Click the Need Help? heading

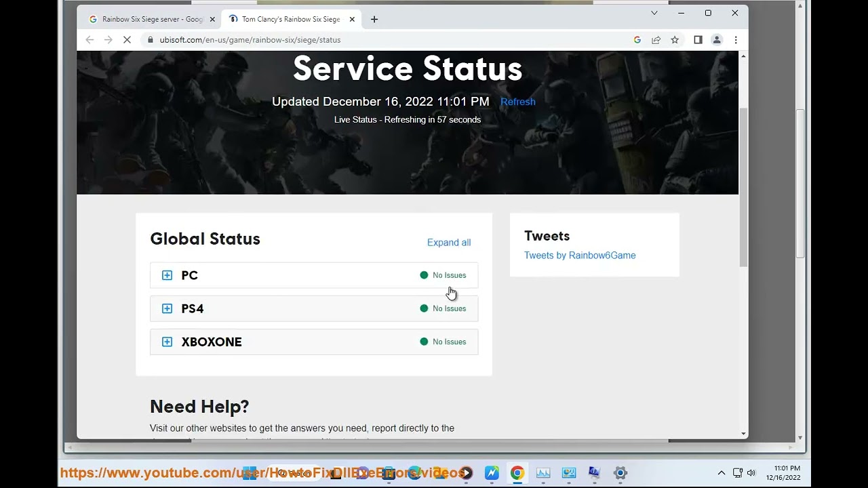(x=199, y=407)
